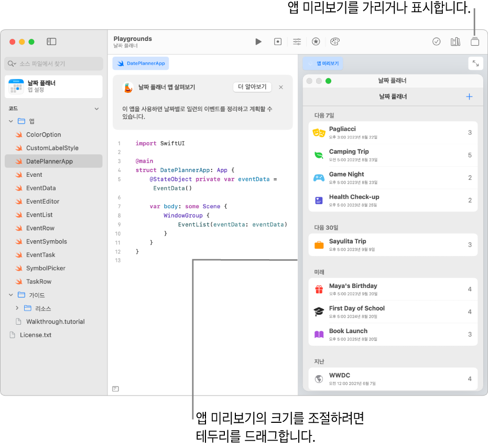Click the checkmark circle toolbar icon

(436, 41)
